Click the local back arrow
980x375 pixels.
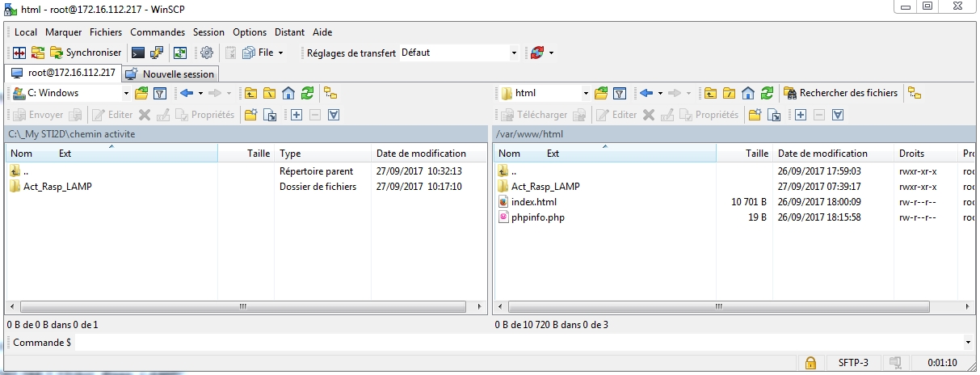coord(187,93)
